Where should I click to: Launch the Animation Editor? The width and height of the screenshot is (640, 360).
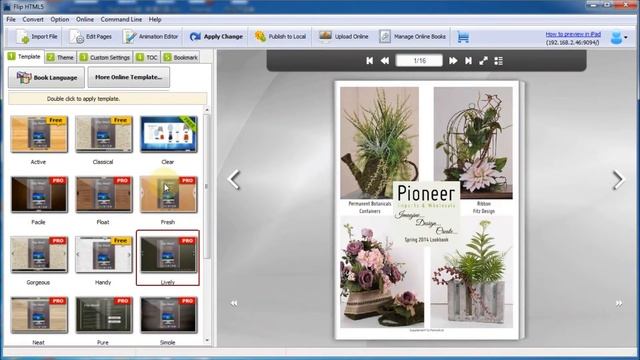click(x=151, y=37)
